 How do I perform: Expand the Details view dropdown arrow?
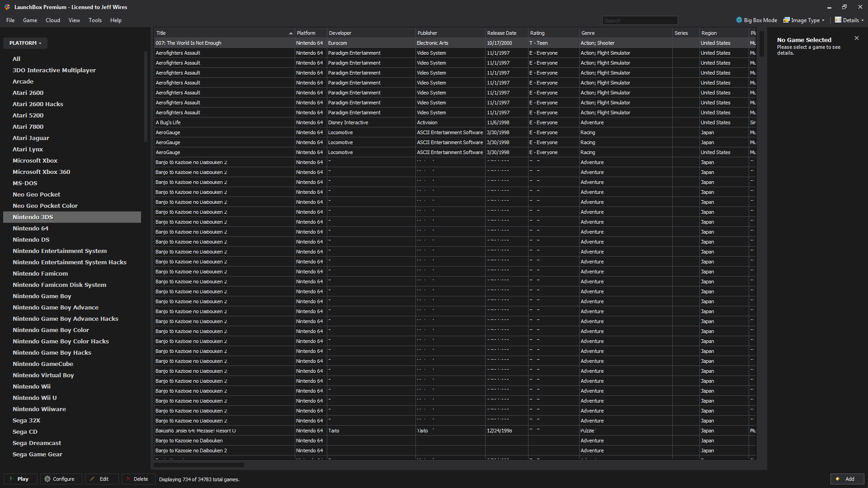[x=863, y=20]
